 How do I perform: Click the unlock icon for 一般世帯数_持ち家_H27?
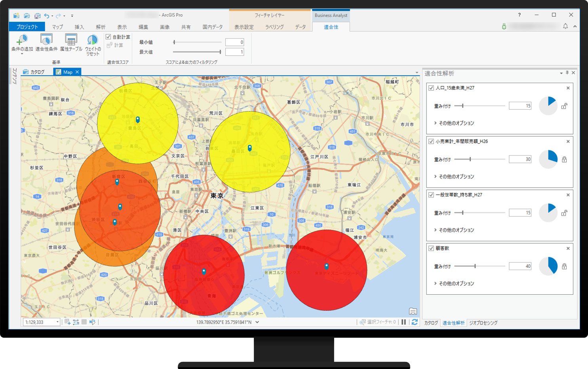[x=564, y=213]
